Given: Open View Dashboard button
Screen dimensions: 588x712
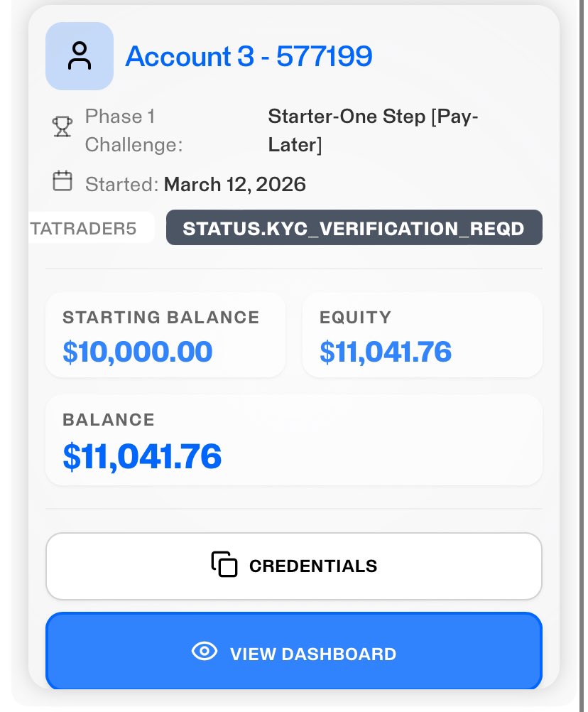Looking at the screenshot, I should coord(294,651).
